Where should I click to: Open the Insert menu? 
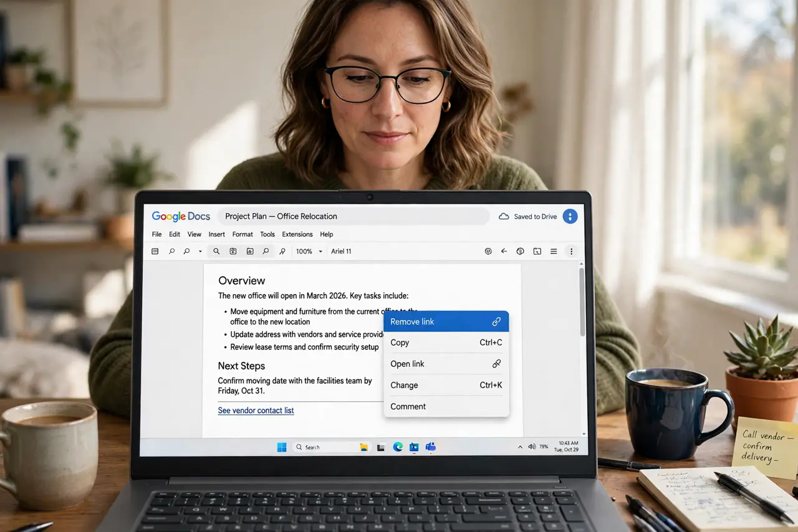pyautogui.click(x=217, y=234)
